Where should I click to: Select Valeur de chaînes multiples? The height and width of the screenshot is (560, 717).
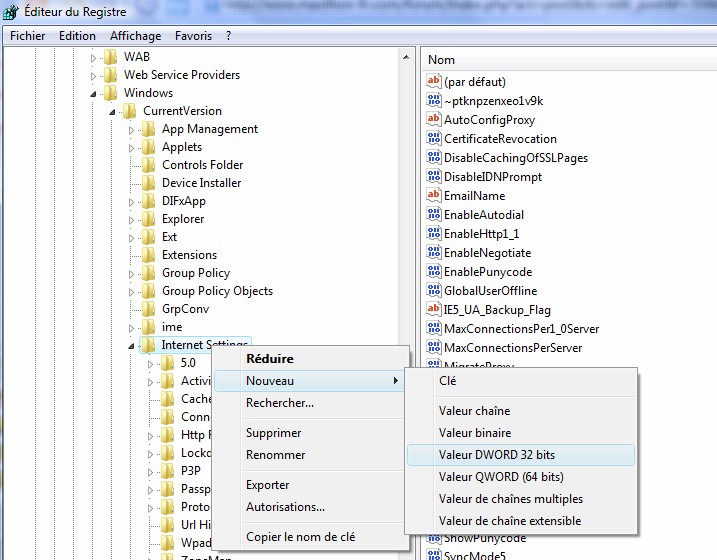click(x=521, y=499)
